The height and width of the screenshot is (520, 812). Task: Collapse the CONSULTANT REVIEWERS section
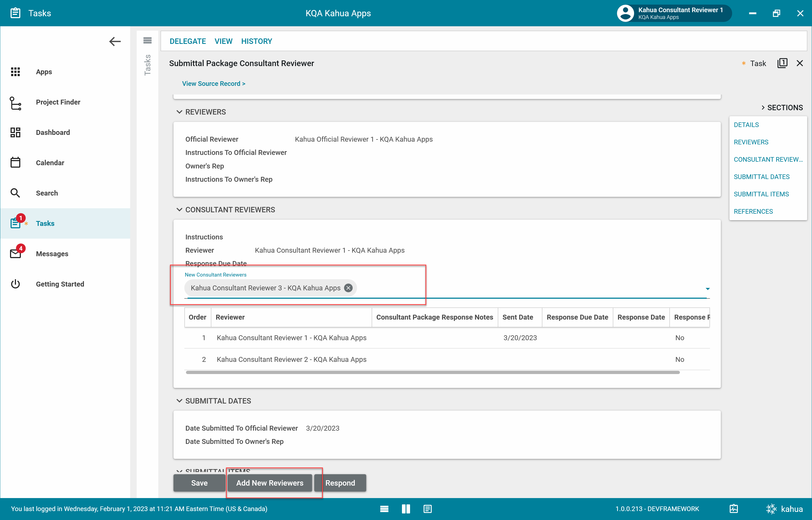click(179, 210)
